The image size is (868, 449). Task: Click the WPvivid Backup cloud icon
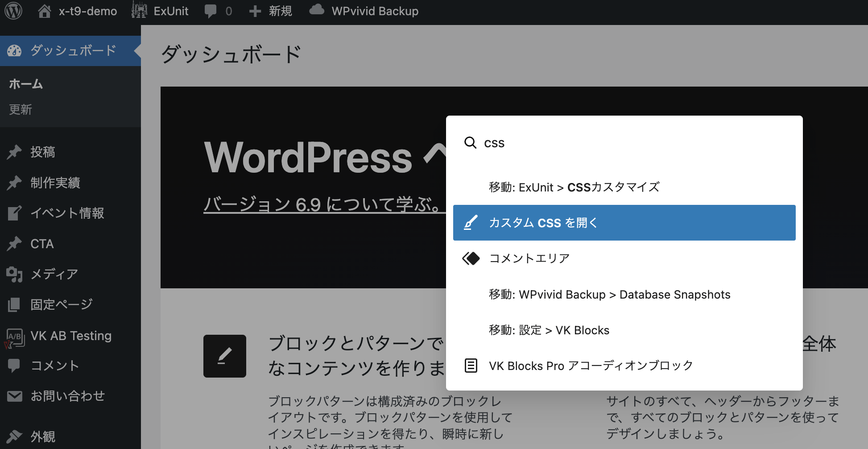point(317,10)
